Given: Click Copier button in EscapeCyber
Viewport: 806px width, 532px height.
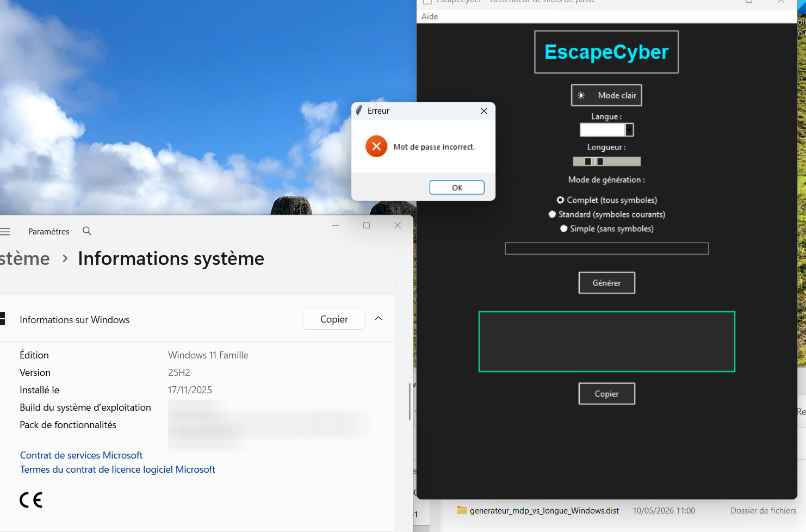Looking at the screenshot, I should coord(607,394).
